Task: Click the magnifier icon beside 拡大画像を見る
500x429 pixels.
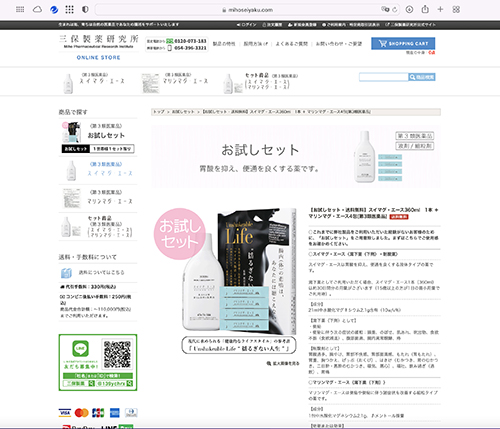Action: [269, 363]
